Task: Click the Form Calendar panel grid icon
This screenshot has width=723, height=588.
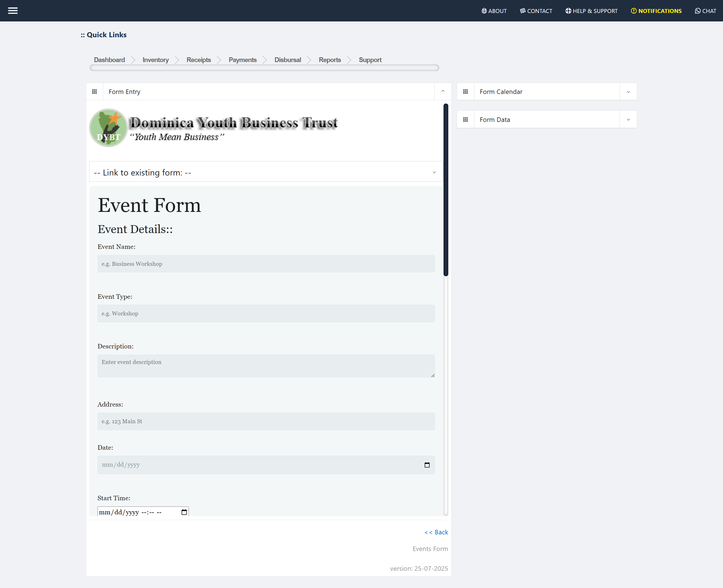Action: point(466,91)
